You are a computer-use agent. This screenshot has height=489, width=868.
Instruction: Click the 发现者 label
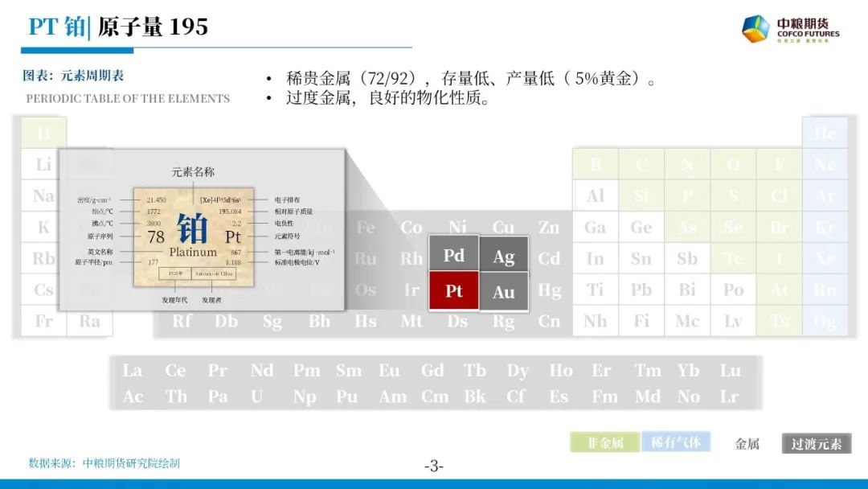click(x=211, y=300)
